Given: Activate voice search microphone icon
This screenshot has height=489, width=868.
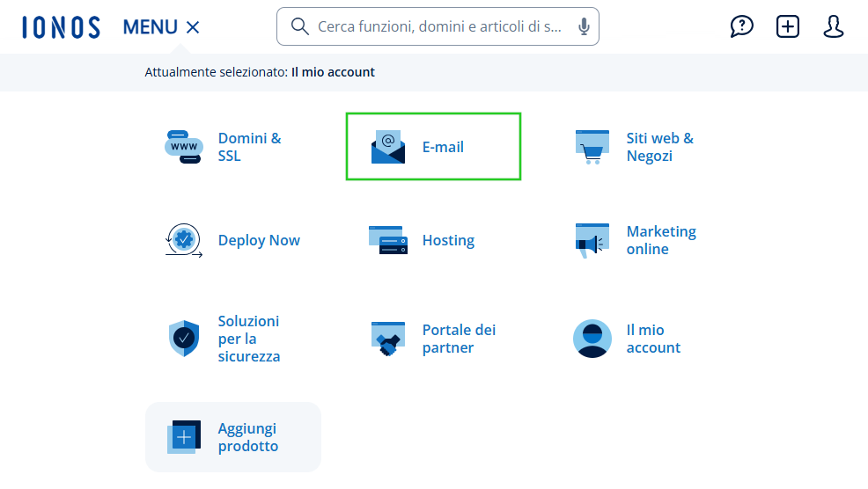Looking at the screenshot, I should point(584,26).
